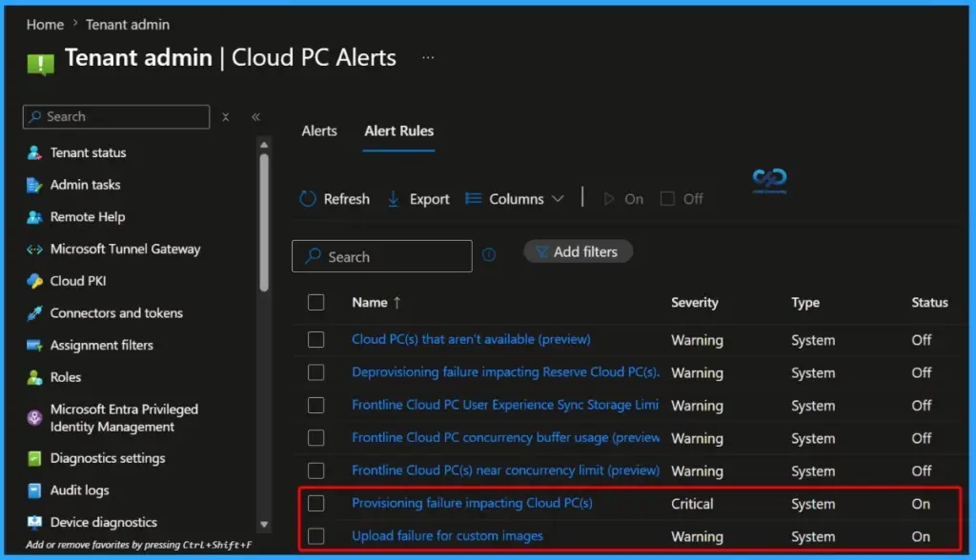Screen dimensions: 976x560
Task: Open Microsoft Tunnel Gateway icon
Action: click(x=34, y=250)
